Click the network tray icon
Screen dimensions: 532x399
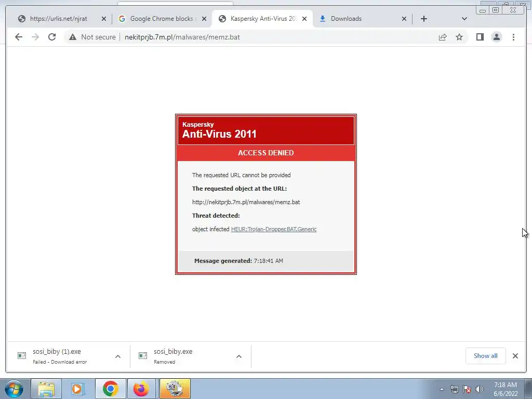pos(454,389)
